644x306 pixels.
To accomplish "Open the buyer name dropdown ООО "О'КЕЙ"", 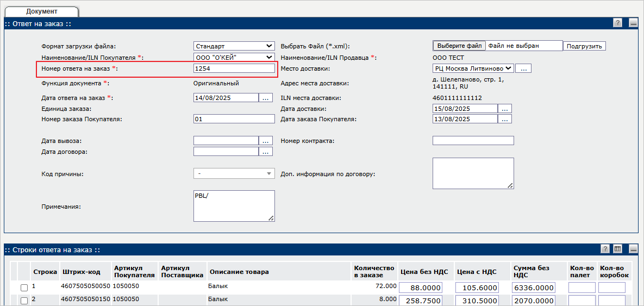I will (234, 57).
